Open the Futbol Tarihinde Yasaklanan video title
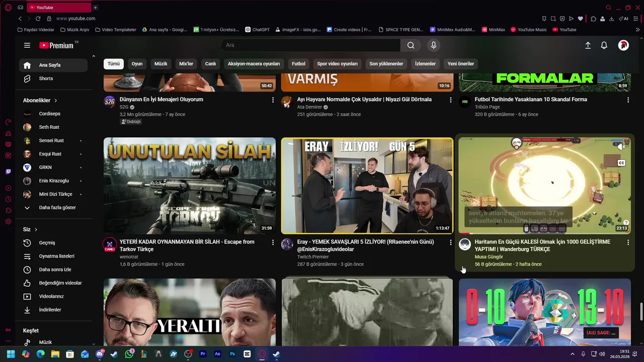The width and height of the screenshot is (644, 362). [x=531, y=100]
